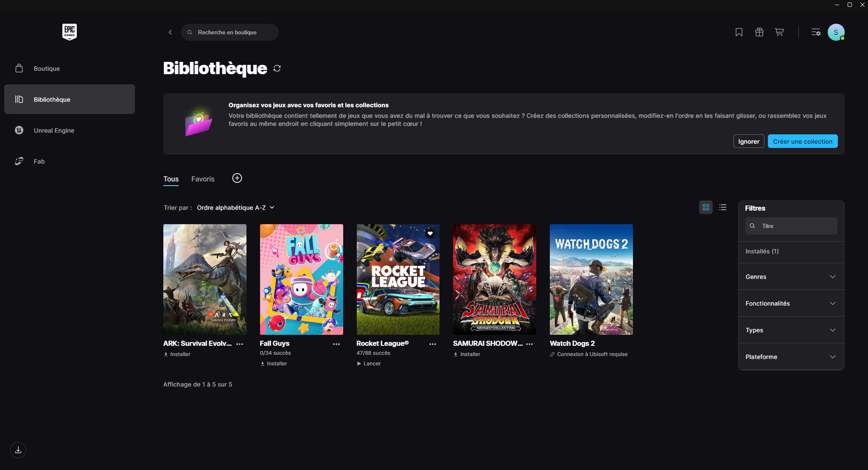Click the Epic Games logo
This screenshot has height=470, width=868.
pos(70,32)
